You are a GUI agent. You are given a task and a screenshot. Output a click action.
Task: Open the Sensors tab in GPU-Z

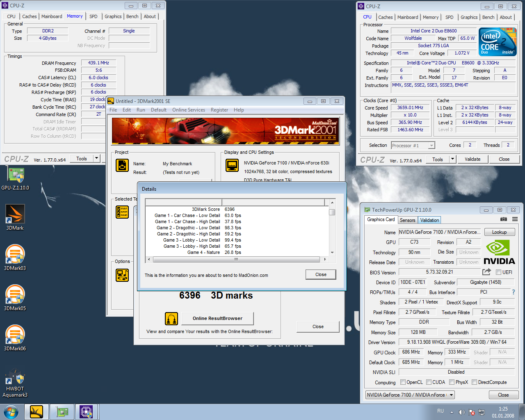[407, 220]
